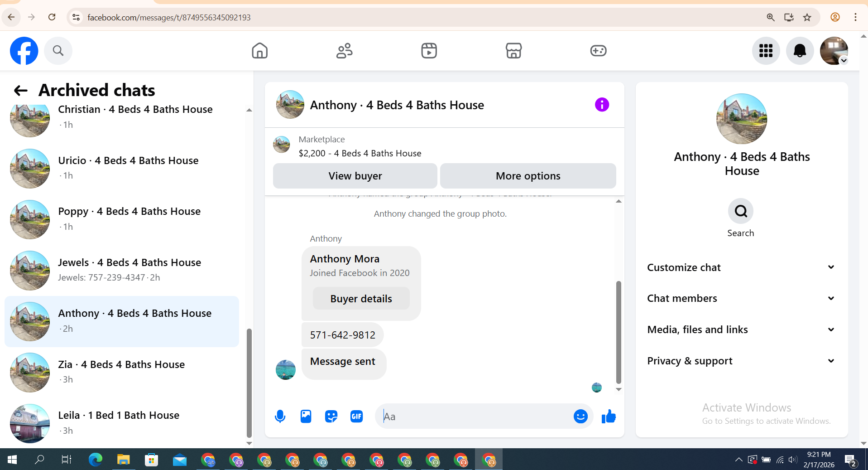868x470 pixels.
Task: Click the Marketplace listing thumbnail
Action: (x=282, y=145)
